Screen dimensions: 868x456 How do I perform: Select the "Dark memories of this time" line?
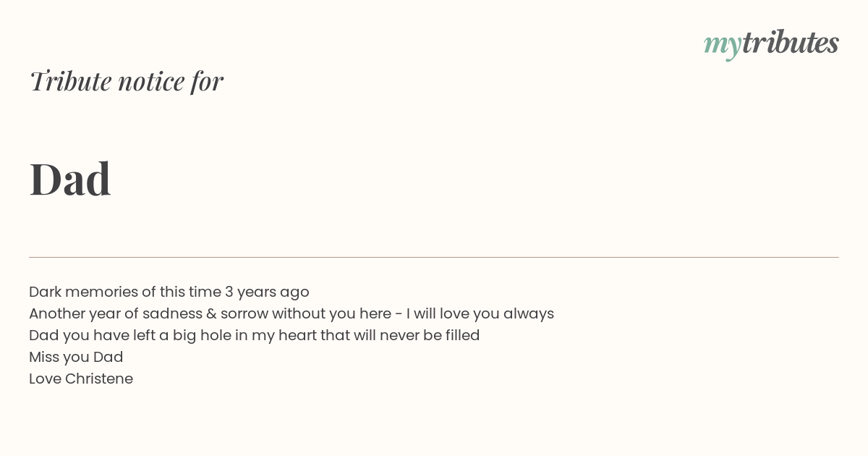(169, 292)
